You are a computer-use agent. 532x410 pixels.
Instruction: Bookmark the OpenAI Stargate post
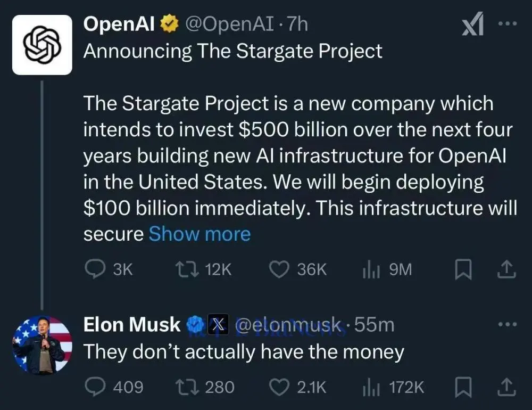(x=462, y=270)
